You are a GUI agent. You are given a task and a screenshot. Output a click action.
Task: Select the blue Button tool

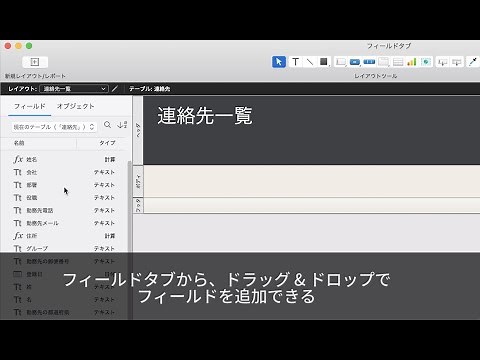pos(355,62)
